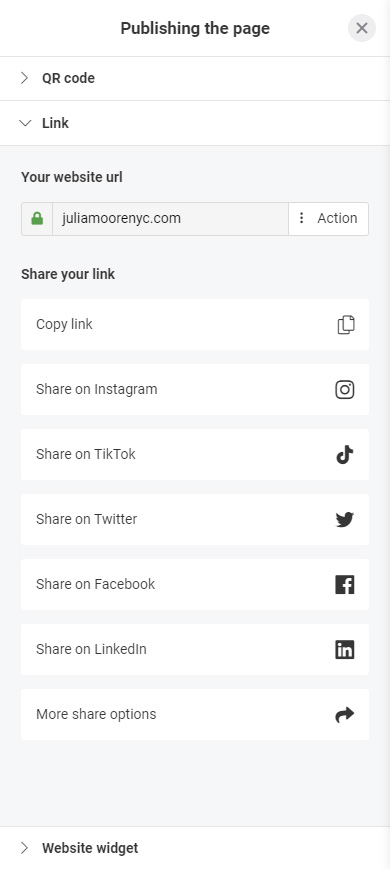Select the juliamoorenyc.com URL field
Viewport: 390px width, 870px height.
[170, 219]
